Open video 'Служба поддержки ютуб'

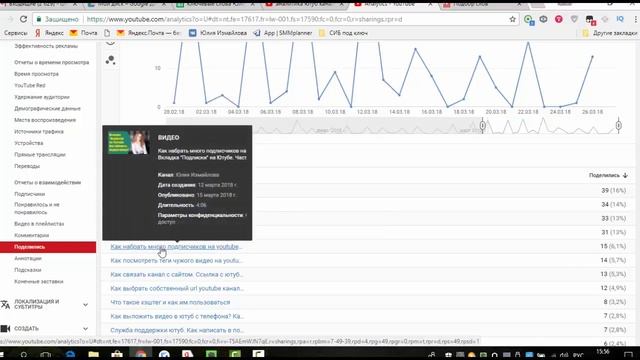(177, 330)
